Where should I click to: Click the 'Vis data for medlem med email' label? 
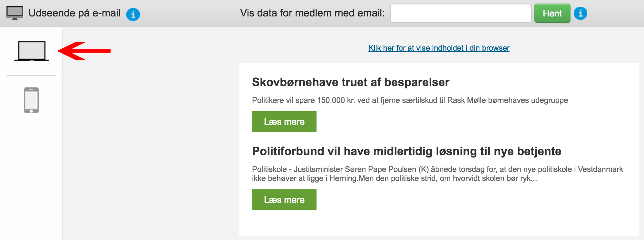coord(312,13)
